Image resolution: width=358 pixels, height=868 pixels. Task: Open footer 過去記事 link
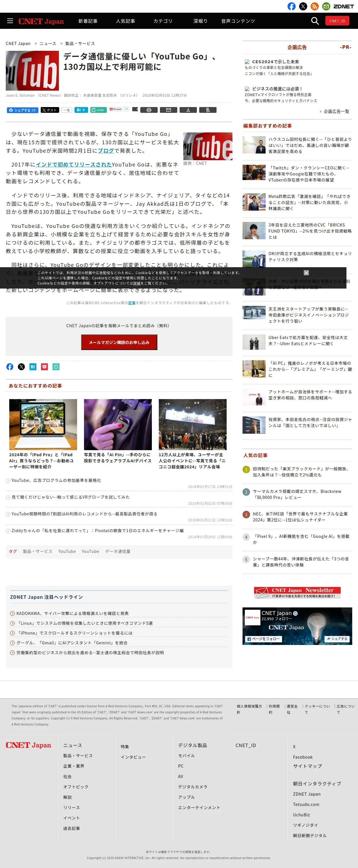(x=72, y=828)
